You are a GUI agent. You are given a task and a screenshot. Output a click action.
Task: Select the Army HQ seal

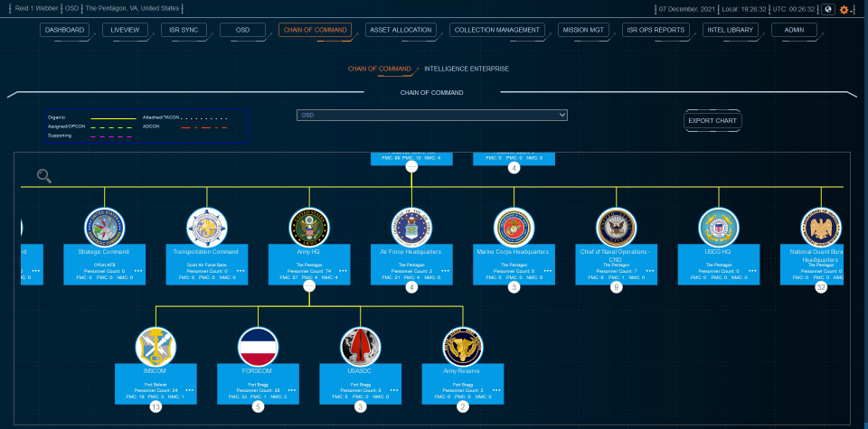pos(309,228)
